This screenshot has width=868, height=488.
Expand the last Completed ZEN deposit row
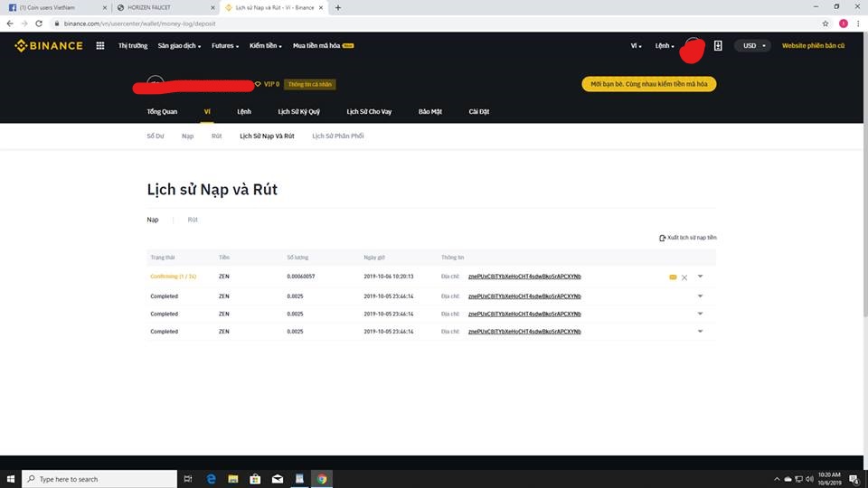(700, 332)
